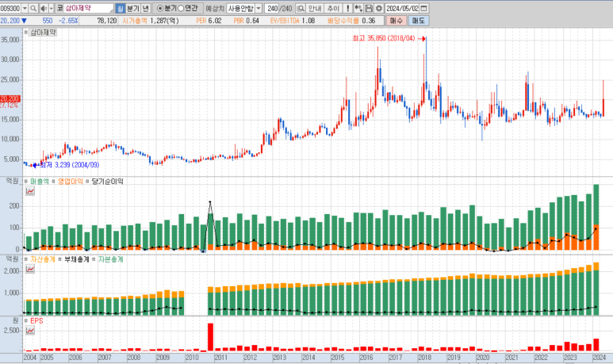Toggle 매출액 legend series
This screenshot has width=613, height=364.
pyautogui.click(x=39, y=182)
